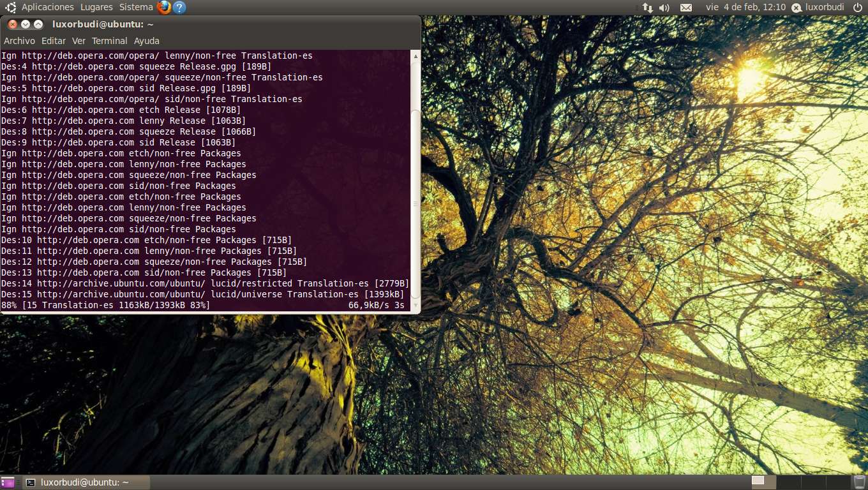Click the 'lucid/universe Translation-es [1393kB]' line

(x=203, y=294)
